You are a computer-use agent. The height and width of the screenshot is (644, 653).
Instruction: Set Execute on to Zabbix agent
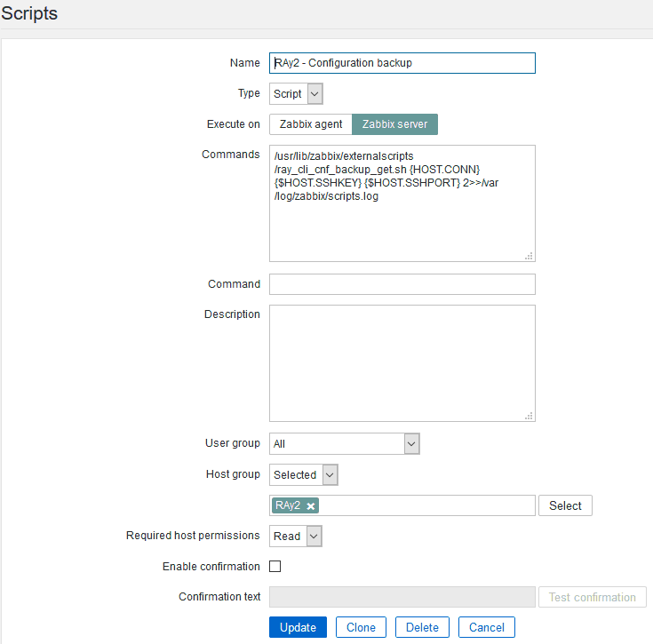(311, 124)
